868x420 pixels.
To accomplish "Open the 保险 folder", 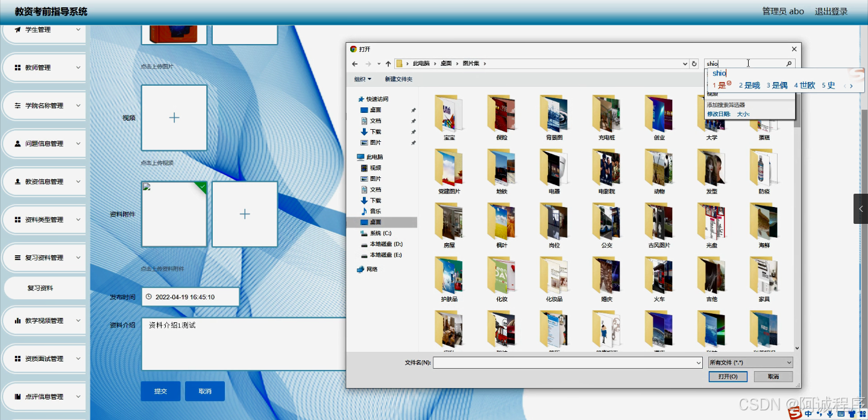I will click(502, 118).
